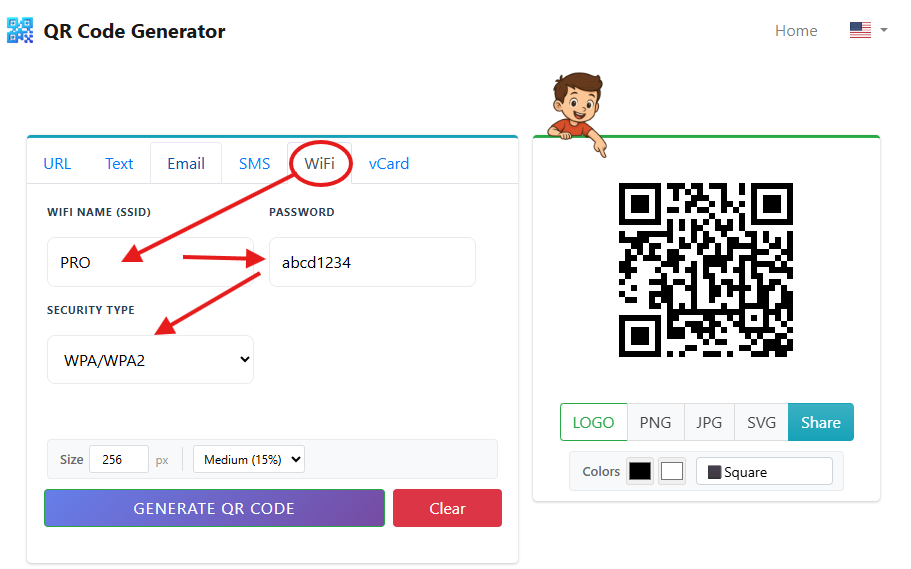Click the Share button
The width and height of the screenshot is (911, 569).
(821, 422)
